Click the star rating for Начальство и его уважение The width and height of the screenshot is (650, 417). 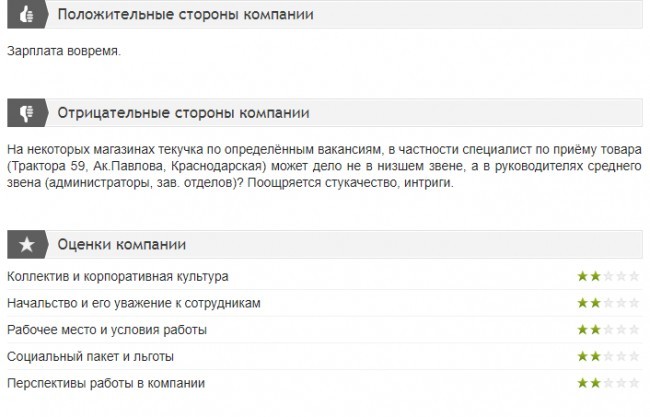point(607,302)
